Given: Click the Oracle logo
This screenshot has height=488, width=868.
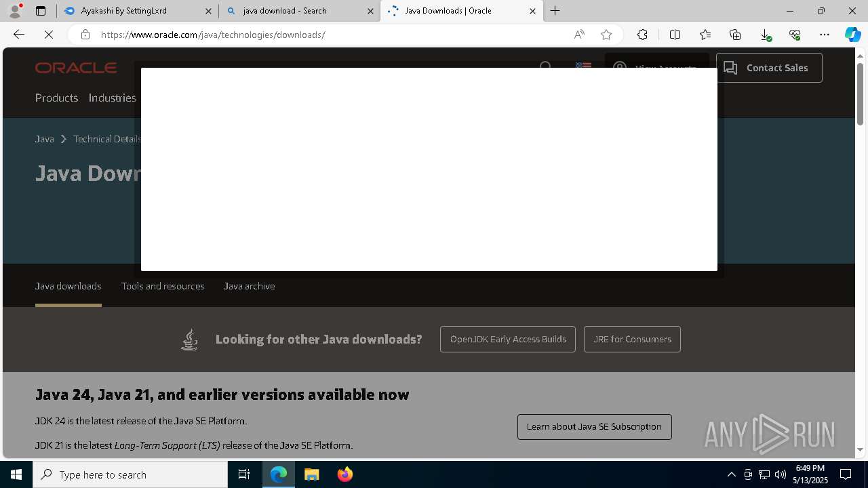Looking at the screenshot, I should click(x=76, y=68).
